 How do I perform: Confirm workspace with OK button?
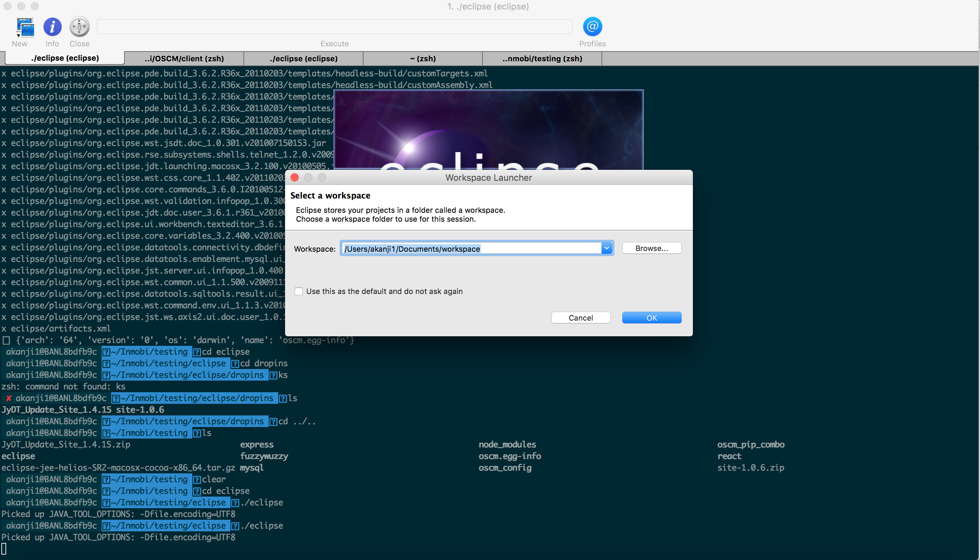651,318
